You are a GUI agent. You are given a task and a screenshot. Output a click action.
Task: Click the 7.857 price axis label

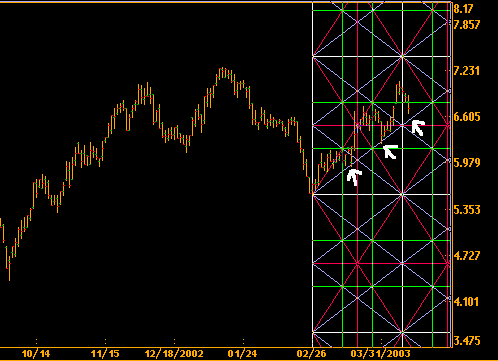[467, 25]
